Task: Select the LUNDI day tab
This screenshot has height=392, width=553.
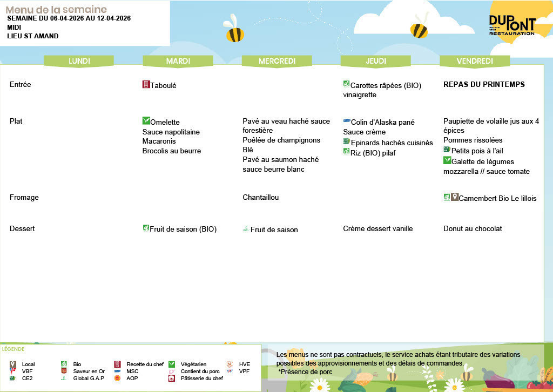Action: tap(79, 61)
